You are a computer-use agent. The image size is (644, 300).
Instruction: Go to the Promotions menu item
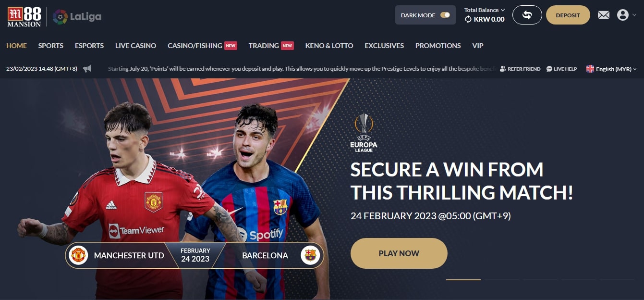[x=438, y=46]
